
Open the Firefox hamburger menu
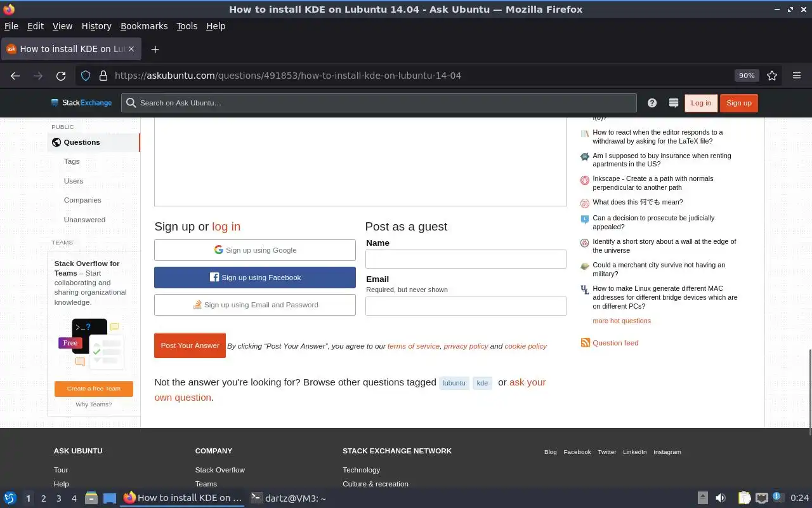pos(797,76)
